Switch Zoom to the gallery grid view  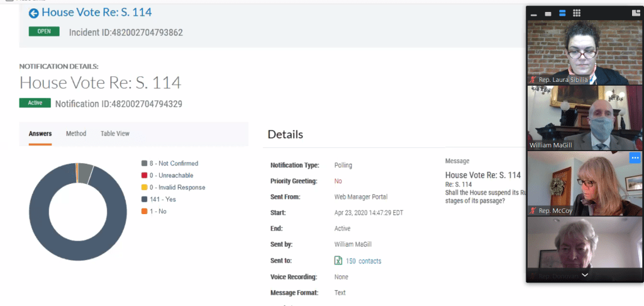click(x=577, y=13)
